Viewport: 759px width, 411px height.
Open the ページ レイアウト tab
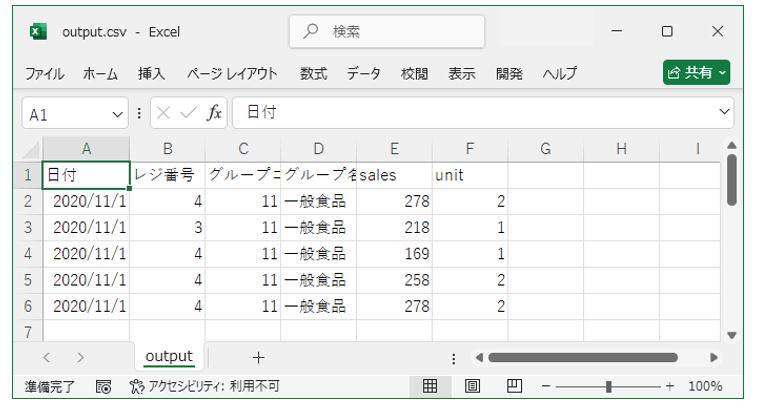pos(232,74)
